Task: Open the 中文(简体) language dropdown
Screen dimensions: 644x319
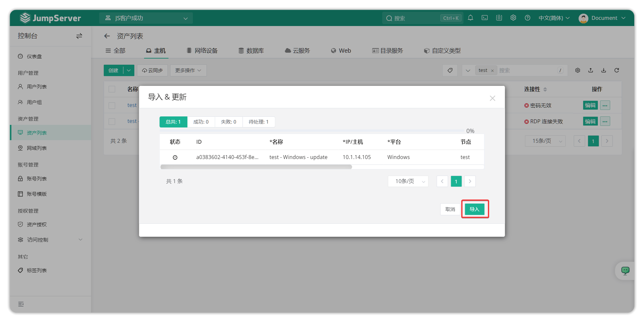Action: 554,18
